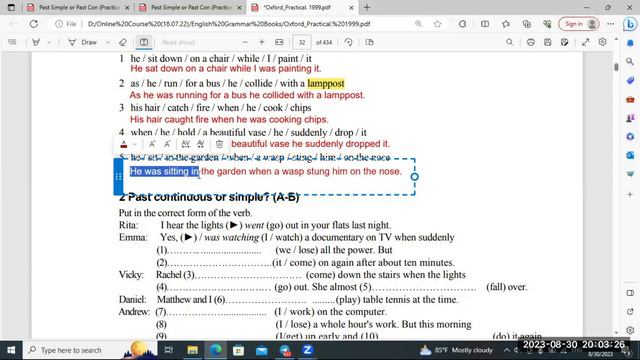Toggle split screen view
640x360 pixels.
(485, 24)
